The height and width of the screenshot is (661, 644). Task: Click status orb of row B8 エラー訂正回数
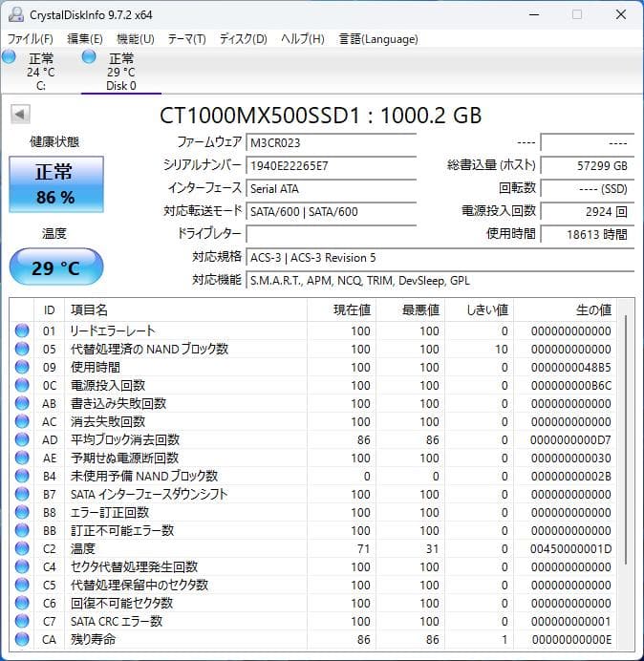point(22,512)
